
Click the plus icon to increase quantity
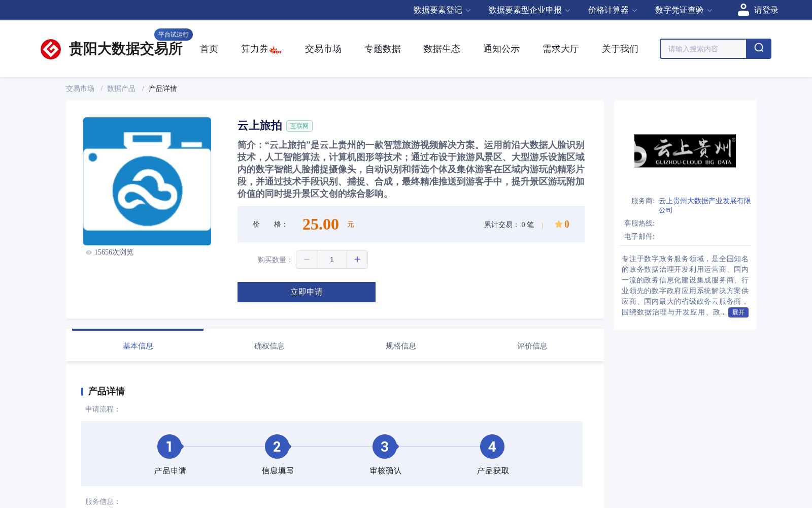(x=357, y=260)
